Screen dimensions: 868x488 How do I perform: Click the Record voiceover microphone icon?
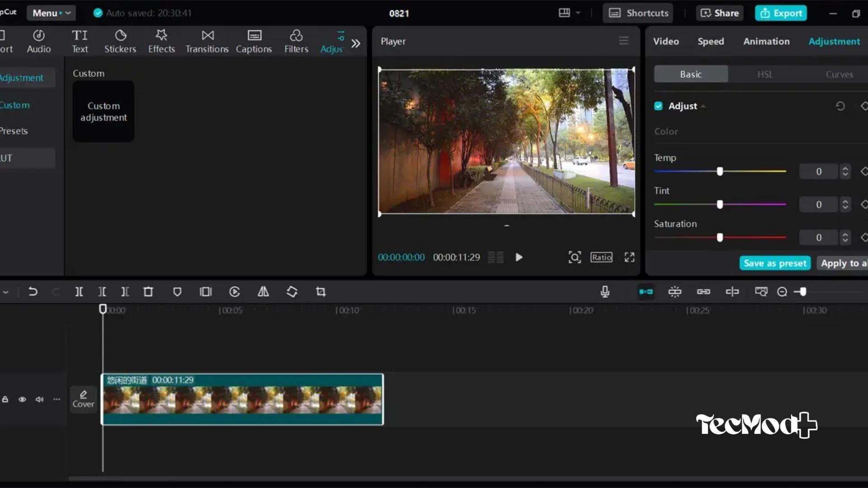(605, 291)
